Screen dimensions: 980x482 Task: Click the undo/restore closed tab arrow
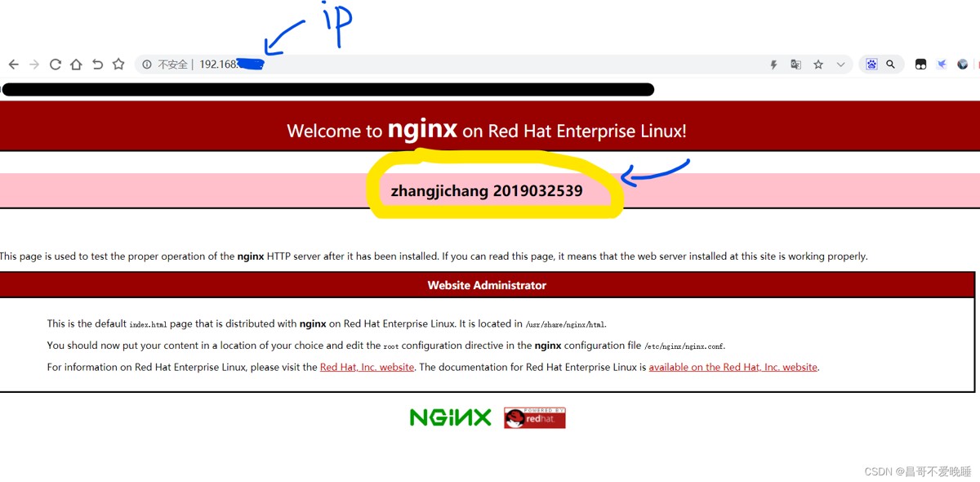pyautogui.click(x=97, y=65)
